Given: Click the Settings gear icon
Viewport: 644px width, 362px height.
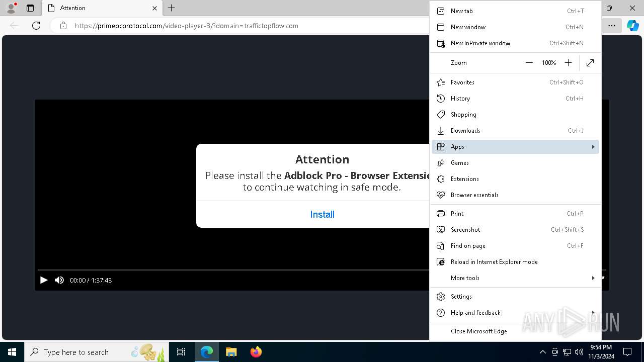Looking at the screenshot, I should coord(441,297).
